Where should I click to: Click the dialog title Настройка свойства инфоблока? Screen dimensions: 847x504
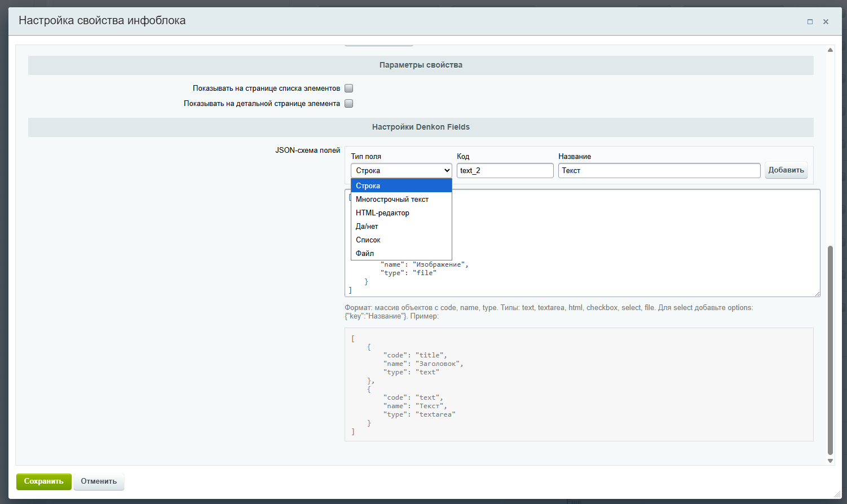point(102,21)
